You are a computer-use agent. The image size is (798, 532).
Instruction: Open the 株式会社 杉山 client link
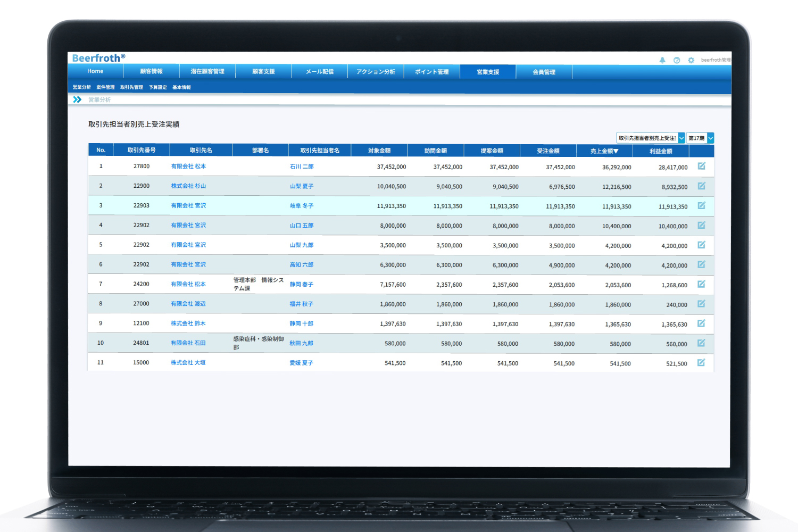[x=188, y=186]
